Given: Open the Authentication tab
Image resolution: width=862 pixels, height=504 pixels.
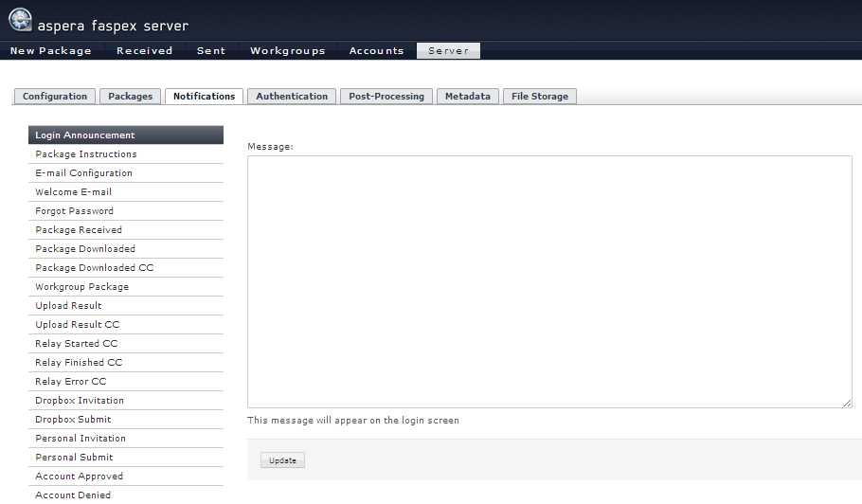Looking at the screenshot, I should pyautogui.click(x=292, y=97).
